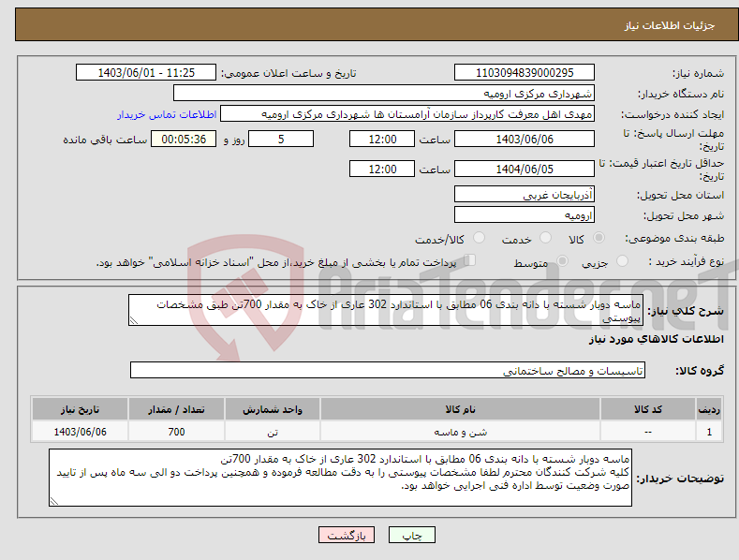Image resolution: width=739 pixels, height=560 pixels.
Task: Click the buyer name field شهرداری مرکزی ارومیه
Action: pos(384,94)
